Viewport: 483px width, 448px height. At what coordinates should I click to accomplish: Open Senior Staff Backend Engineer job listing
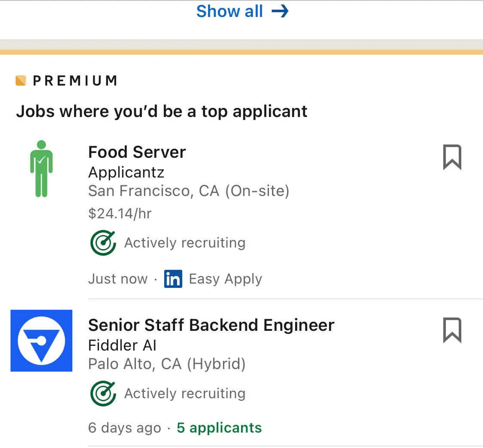click(211, 325)
